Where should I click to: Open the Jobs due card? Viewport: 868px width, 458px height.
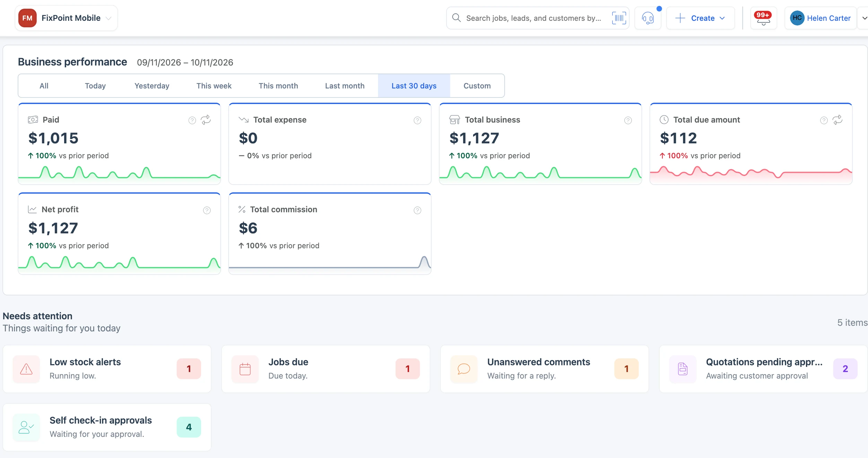326,369
